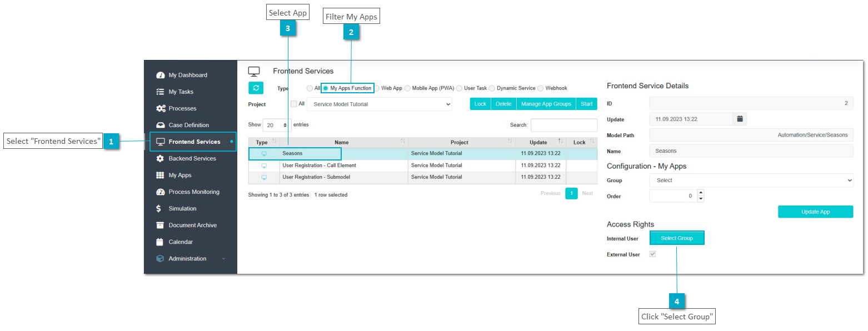Click the type icon in the Seasons row

pos(264,153)
